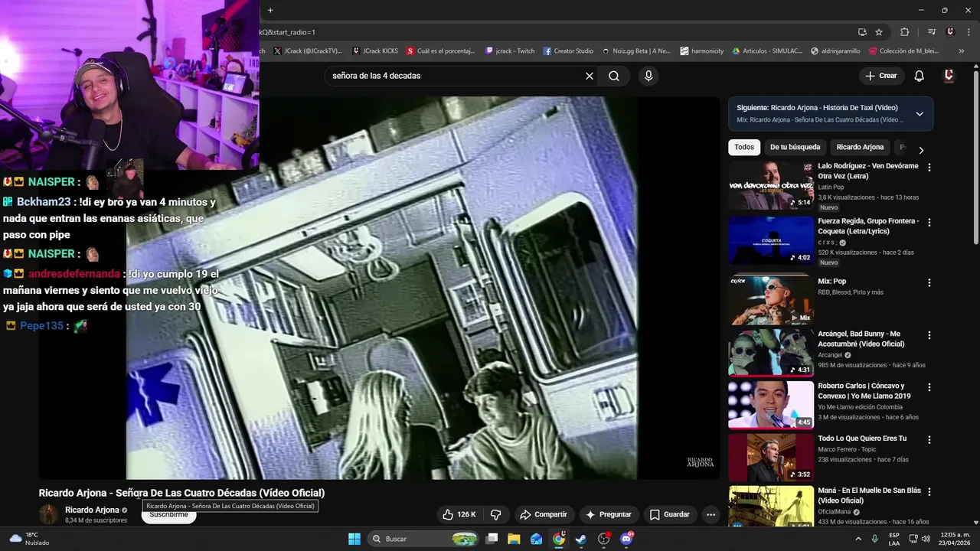The image size is (980, 551).
Task: Open the aldrinjaramillo bookmark
Action: 835,51
